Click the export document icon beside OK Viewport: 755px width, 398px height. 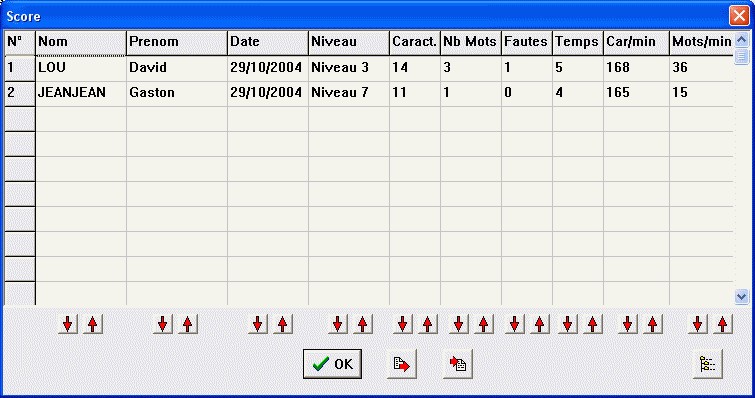pyautogui.click(x=402, y=364)
